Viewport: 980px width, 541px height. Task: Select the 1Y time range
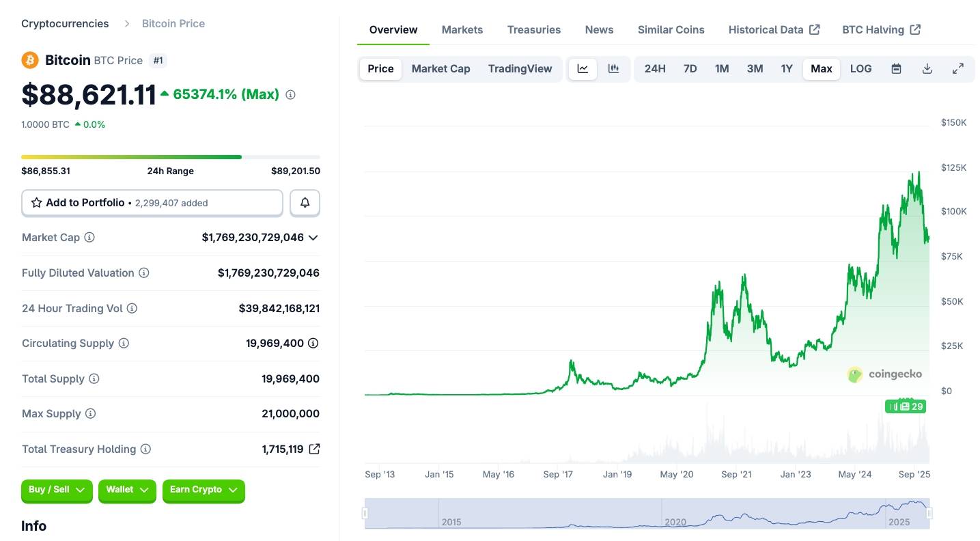787,68
